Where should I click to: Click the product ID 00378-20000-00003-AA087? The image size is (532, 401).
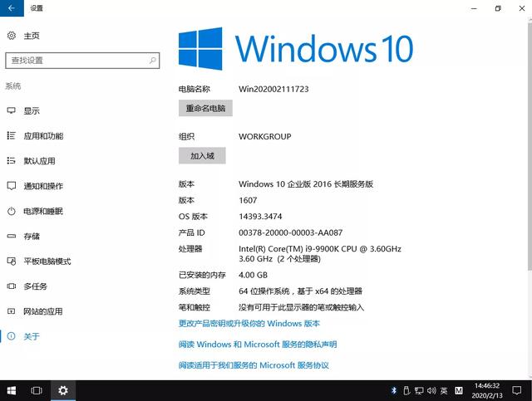(291, 232)
